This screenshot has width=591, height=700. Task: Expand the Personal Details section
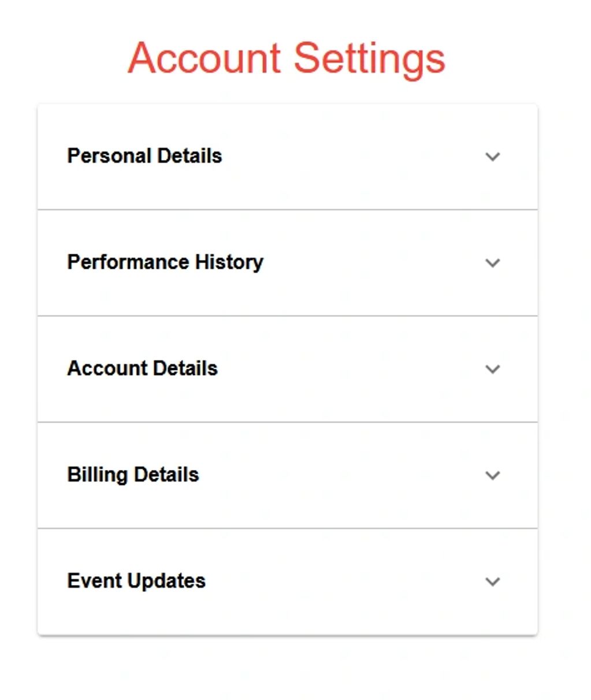(288, 157)
